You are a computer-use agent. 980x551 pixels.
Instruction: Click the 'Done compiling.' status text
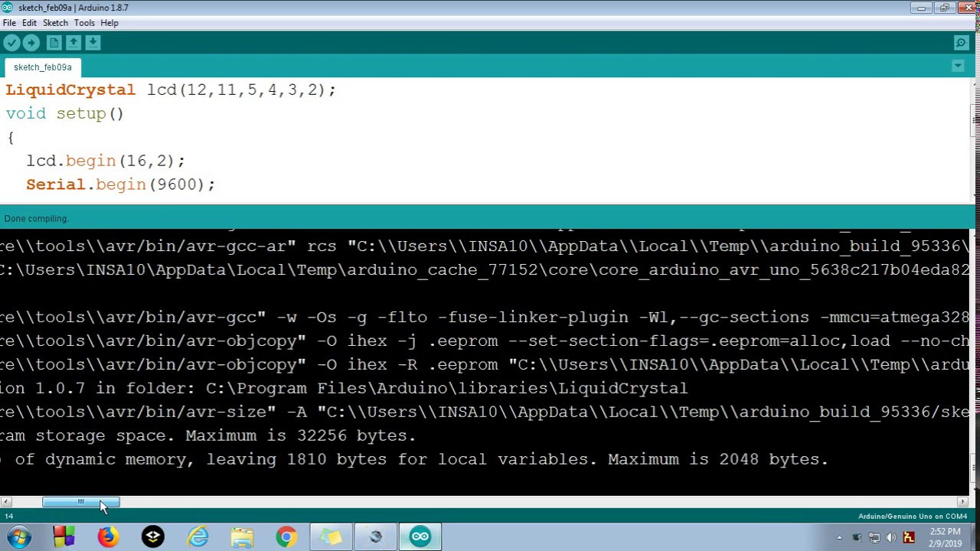pyautogui.click(x=36, y=219)
